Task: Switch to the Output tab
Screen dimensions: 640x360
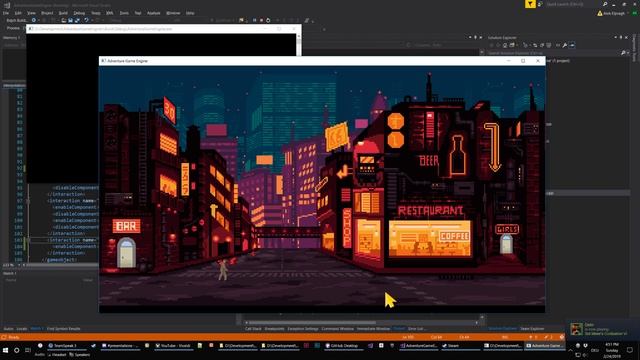Action: (399, 329)
